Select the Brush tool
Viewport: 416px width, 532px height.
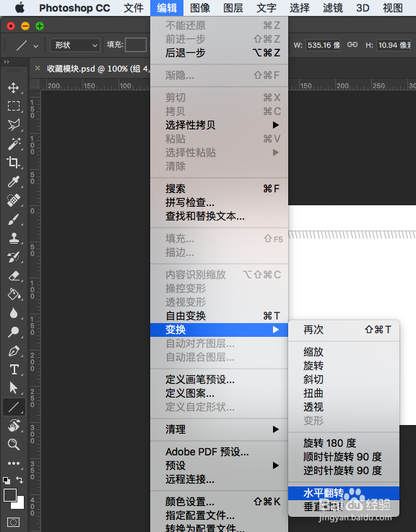(14, 220)
